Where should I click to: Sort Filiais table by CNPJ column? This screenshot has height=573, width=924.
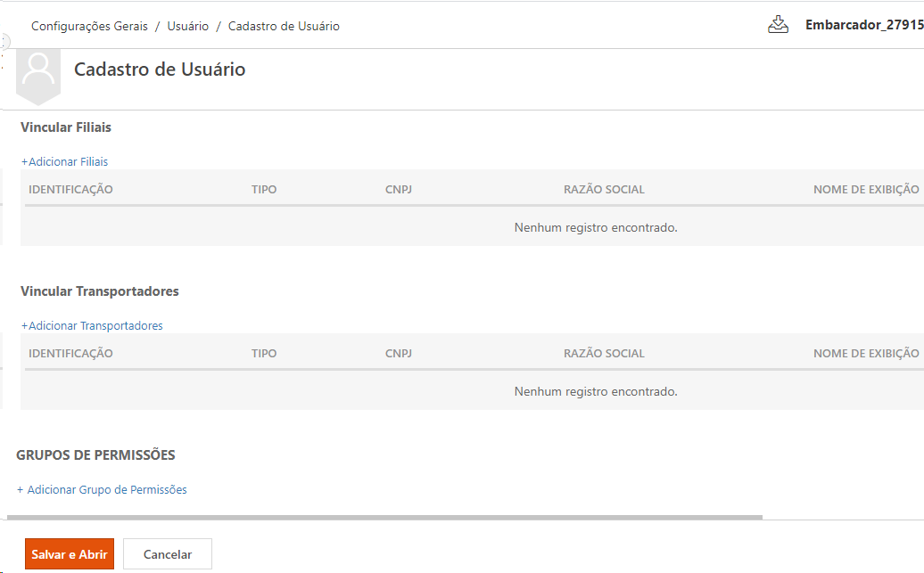(399, 189)
